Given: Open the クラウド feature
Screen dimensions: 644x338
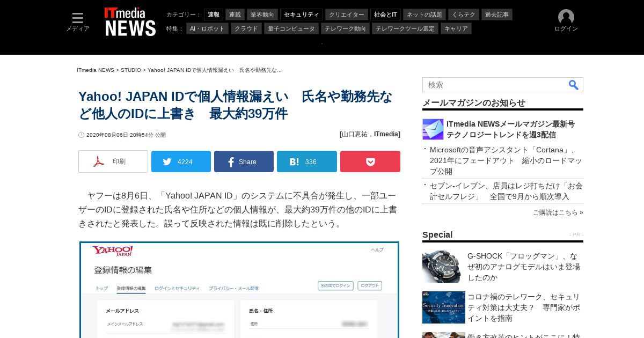Looking at the screenshot, I should point(246,28).
